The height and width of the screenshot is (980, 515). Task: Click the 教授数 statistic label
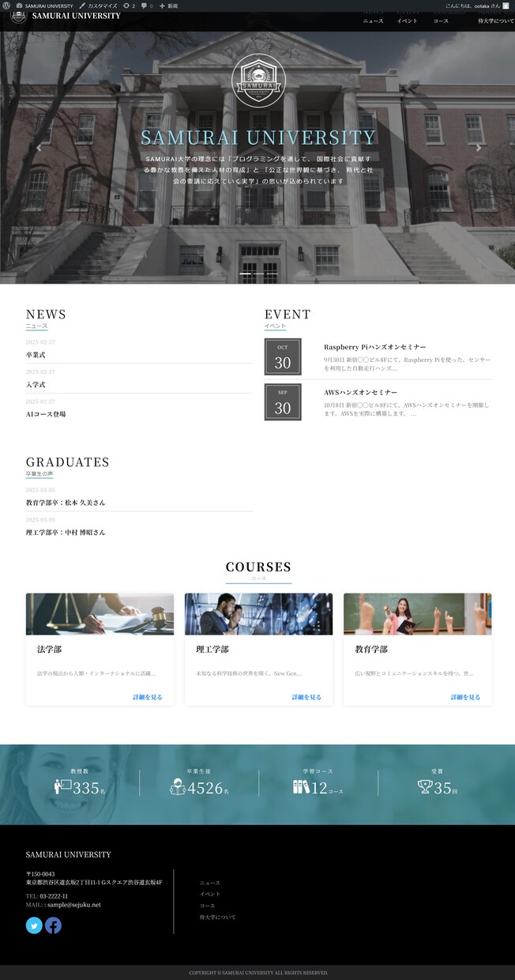[79, 771]
